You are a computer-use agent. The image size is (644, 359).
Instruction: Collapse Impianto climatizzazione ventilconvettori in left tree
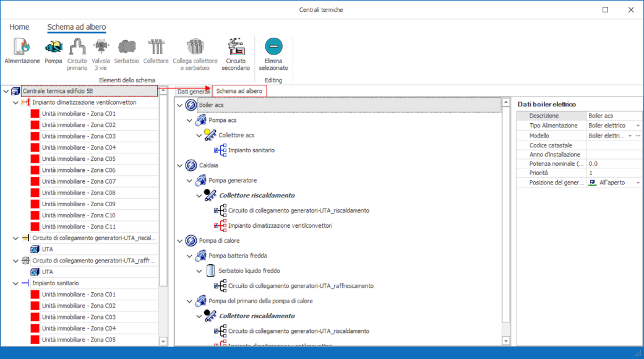[x=16, y=103]
